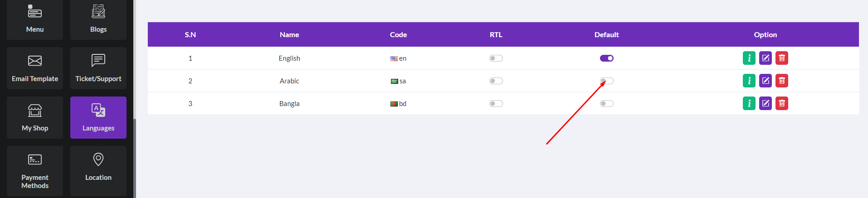Go to Ticket/Support in sidebar
This screenshot has height=198, width=868.
98,68
